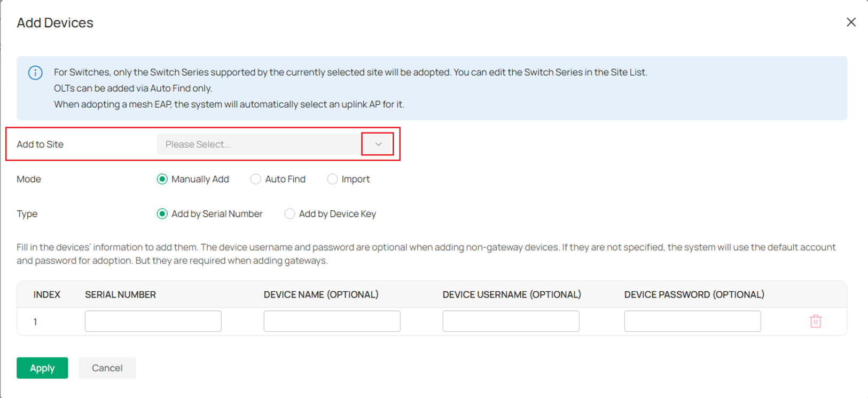The width and height of the screenshot is (868, 398).
Task: Click the DEVICE NAME (OPTIONAL) column header
Action: (321, 294)
